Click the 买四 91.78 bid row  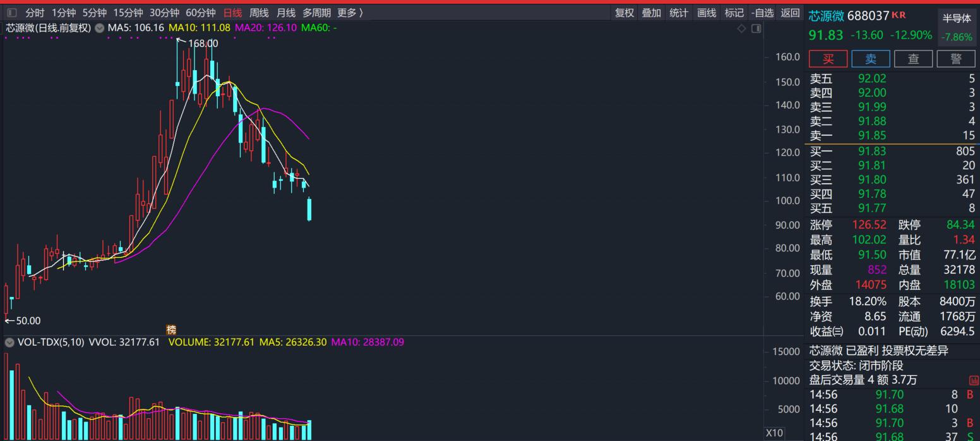pos(892,194)
